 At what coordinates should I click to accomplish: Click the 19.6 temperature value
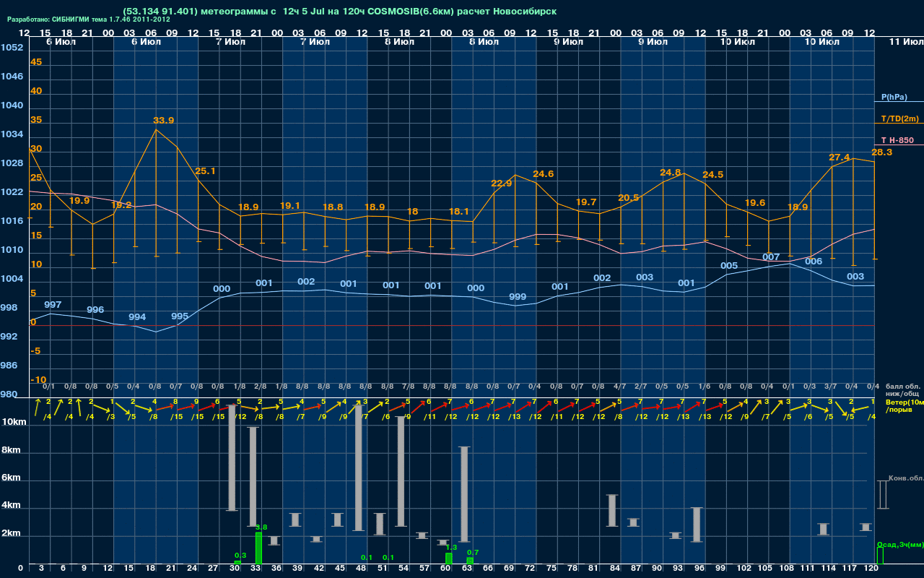pyautogui.click(x=754, y=202)
